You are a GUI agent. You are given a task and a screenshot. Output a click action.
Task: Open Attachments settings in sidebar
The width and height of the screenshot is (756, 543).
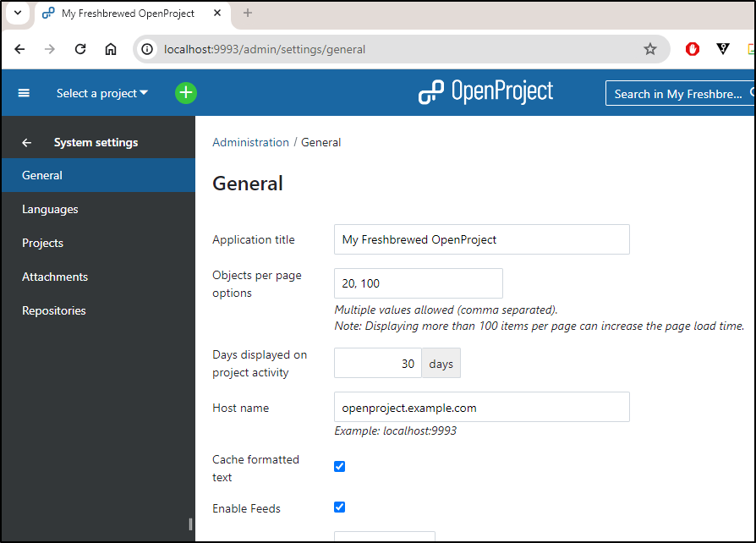[x=98, y=277]
